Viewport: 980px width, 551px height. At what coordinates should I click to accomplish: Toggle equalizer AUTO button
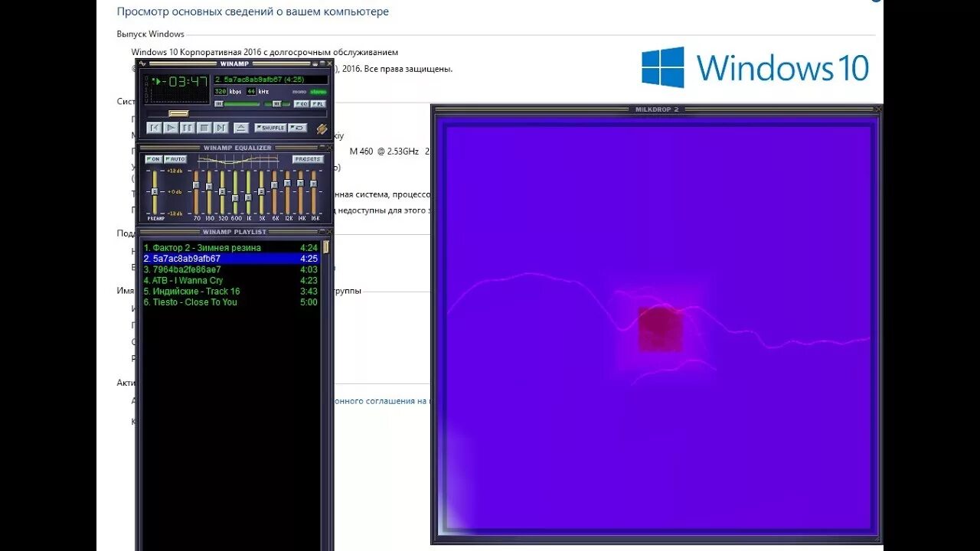(x=175, y=159)
